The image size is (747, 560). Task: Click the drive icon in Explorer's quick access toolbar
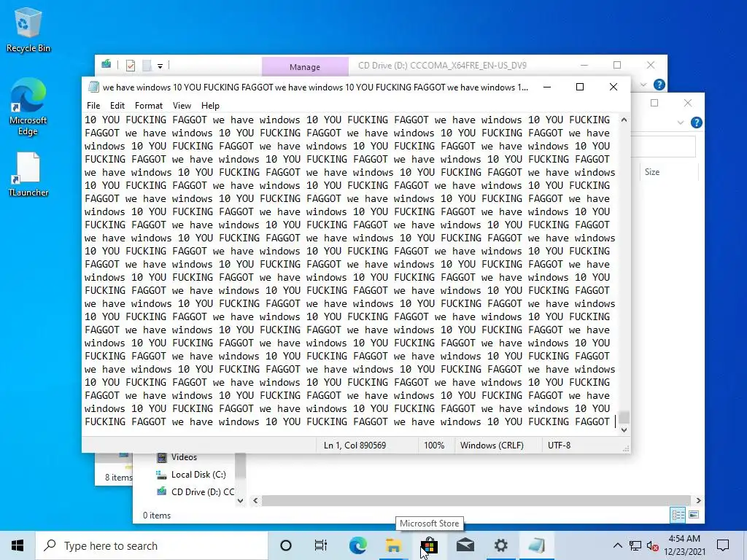[107, 65]
